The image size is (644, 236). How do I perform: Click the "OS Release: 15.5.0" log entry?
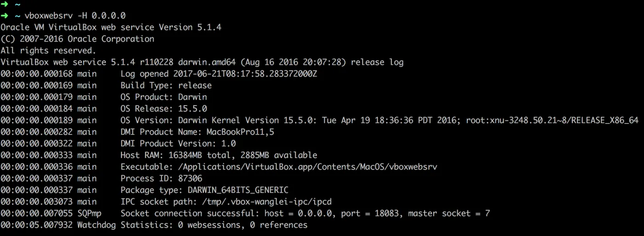tap(164, 109)
